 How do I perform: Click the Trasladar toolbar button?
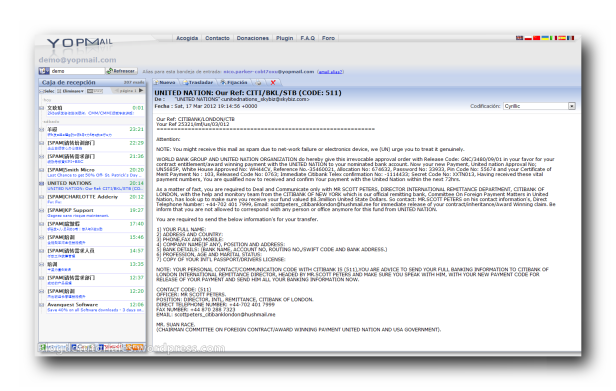click(198, 83)
